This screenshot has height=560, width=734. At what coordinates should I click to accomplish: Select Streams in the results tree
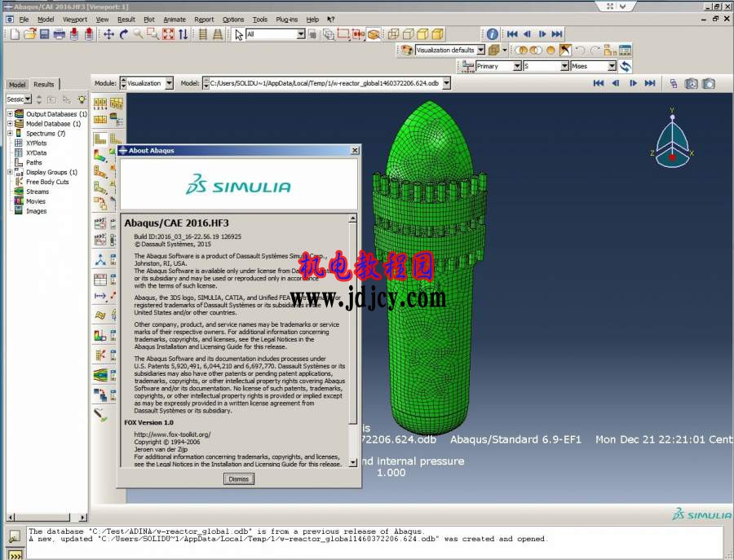pos(38,192)
